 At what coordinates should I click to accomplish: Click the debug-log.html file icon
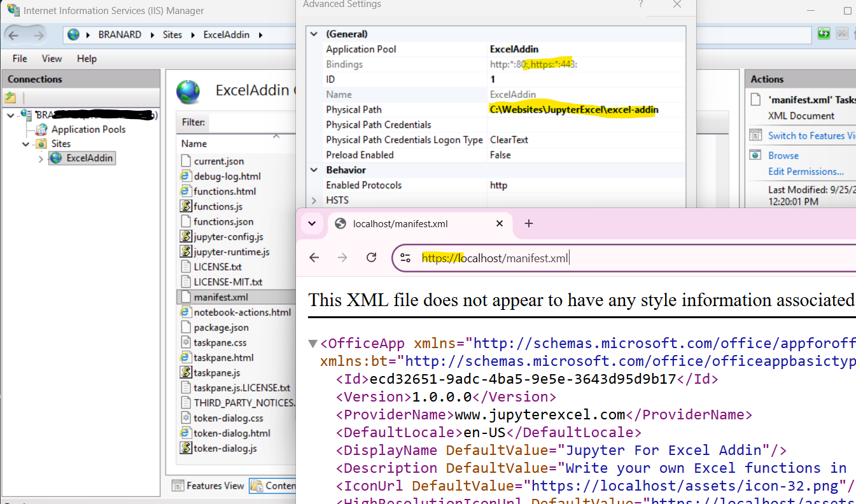186,176
